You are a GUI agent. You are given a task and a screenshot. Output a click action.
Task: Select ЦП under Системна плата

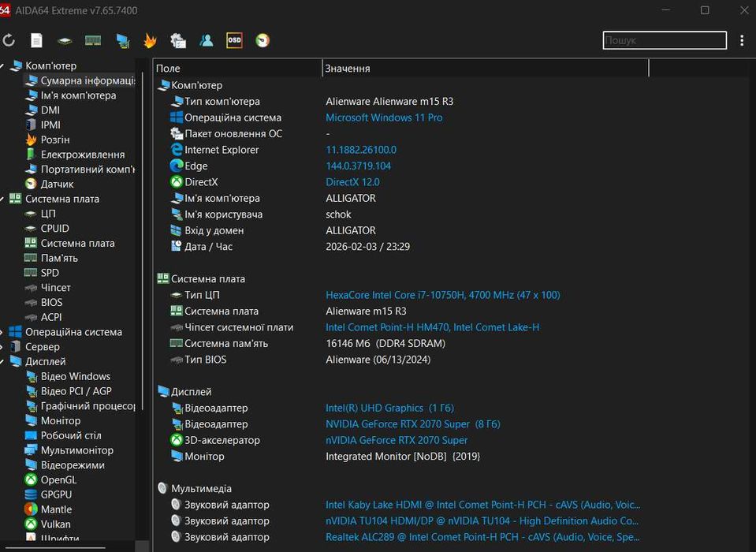(x=40, y=214)
